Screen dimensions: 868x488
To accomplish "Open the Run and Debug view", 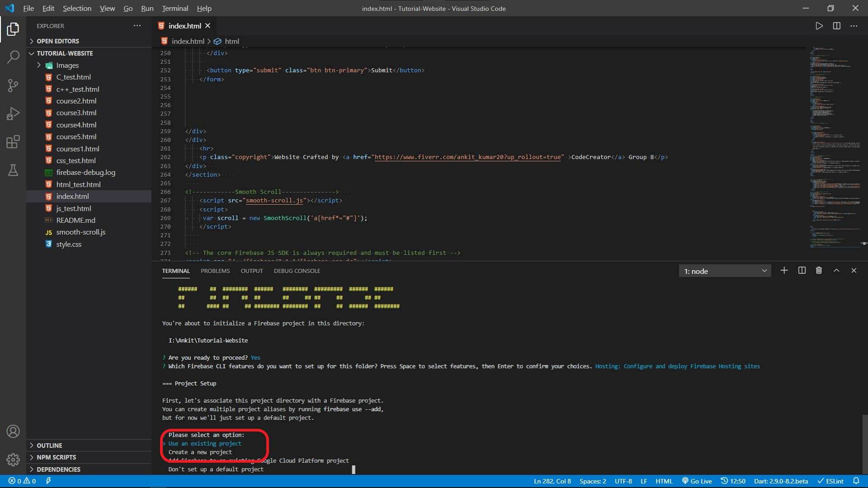I will click(x=13, y=113).
